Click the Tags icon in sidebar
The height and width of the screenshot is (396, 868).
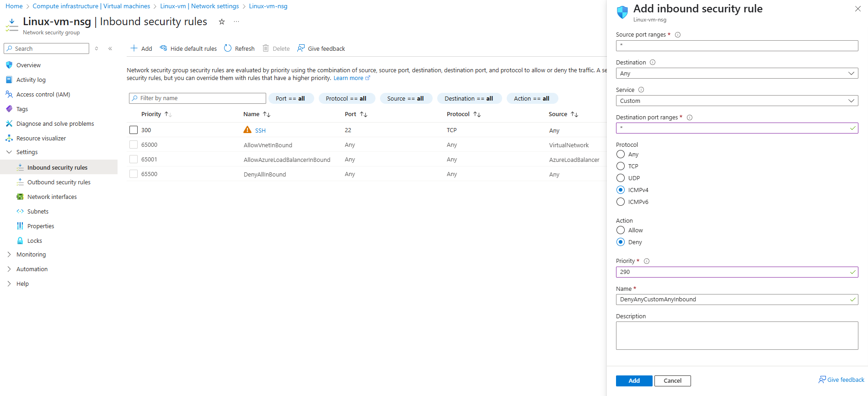pyautogui.click(x=9, y=109)
